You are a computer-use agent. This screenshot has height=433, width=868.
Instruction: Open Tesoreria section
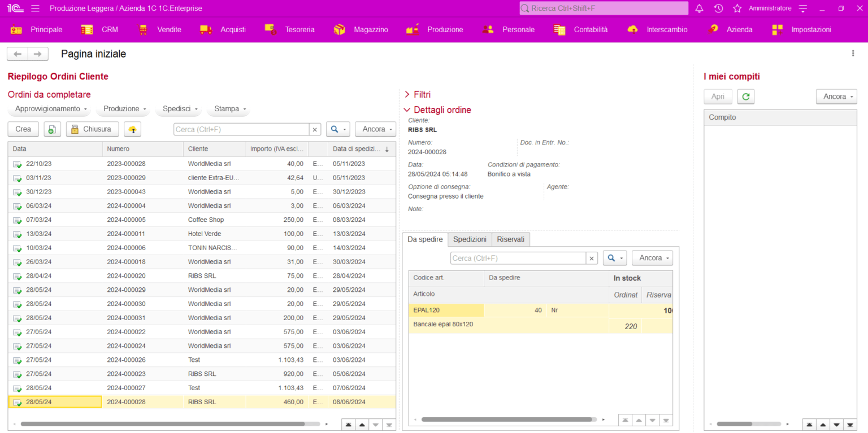(290, 29)
